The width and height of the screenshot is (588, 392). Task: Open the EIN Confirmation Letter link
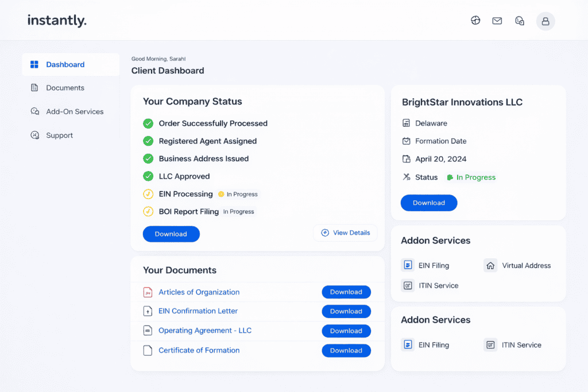[x=198, y=311]
